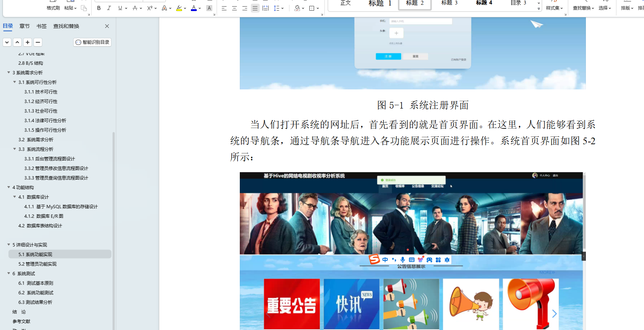
Task: Click the borders icon
Action: coord(312,8)
